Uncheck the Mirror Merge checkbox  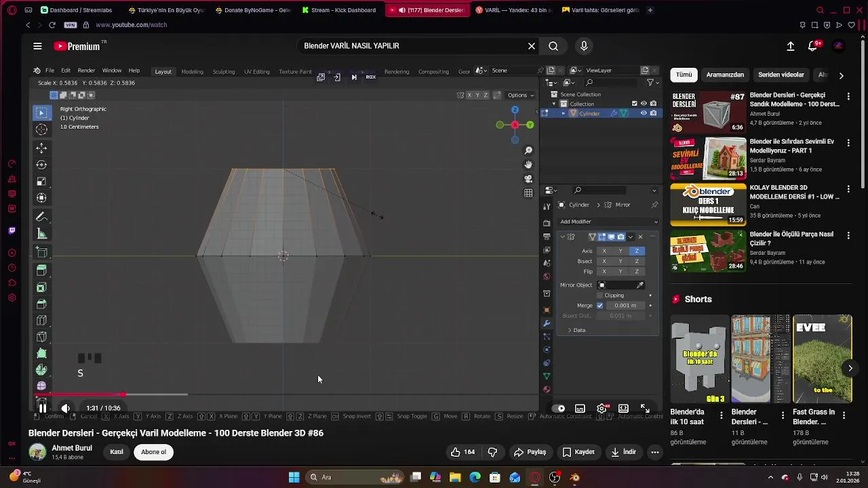pos(599,306)
